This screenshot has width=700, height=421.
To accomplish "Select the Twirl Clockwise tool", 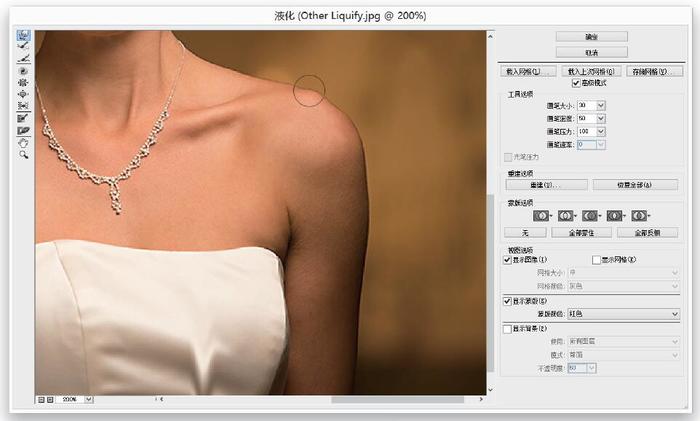I will pyautogui.click(x=22, y=71).
